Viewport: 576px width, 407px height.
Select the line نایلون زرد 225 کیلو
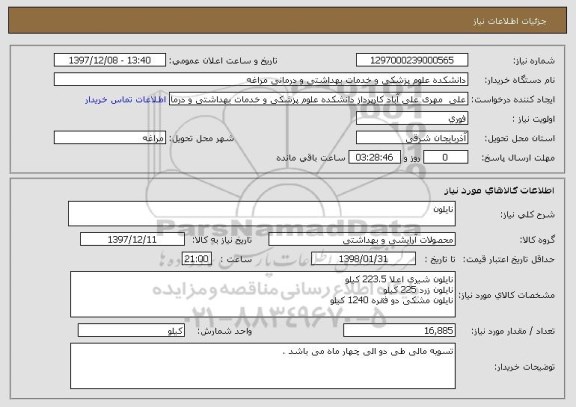coord(418,290)
